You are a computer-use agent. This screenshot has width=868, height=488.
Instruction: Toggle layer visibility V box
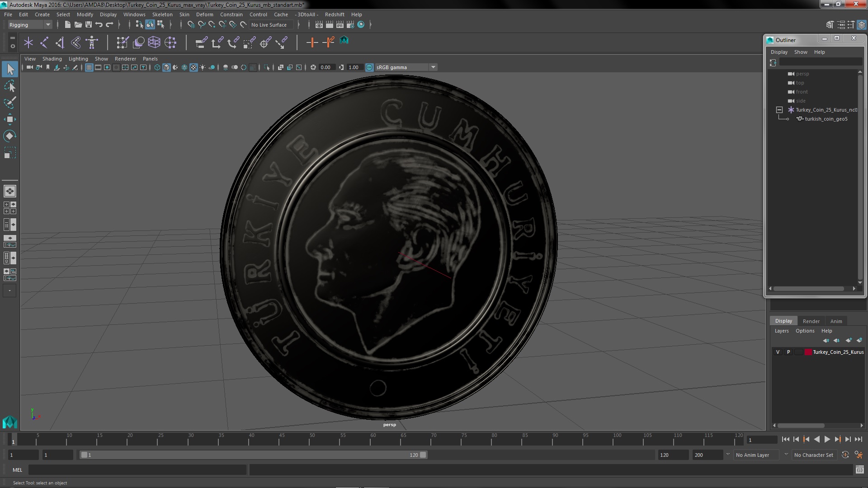pos(778,352)
